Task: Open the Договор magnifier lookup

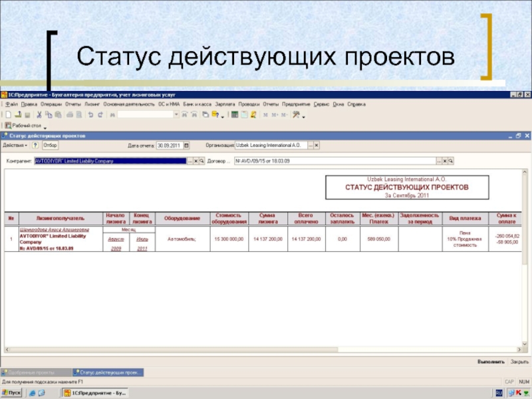Action: [451, 161]
